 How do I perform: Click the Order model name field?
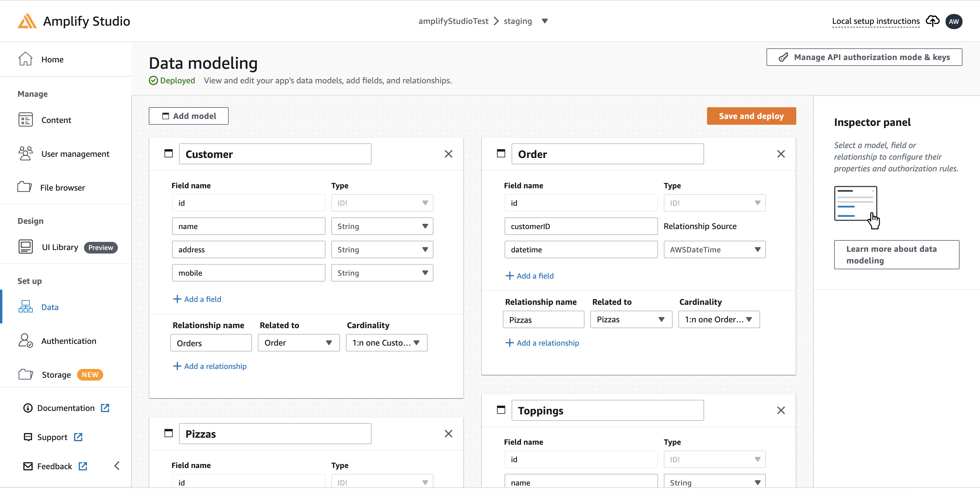[x=608, y=154]
